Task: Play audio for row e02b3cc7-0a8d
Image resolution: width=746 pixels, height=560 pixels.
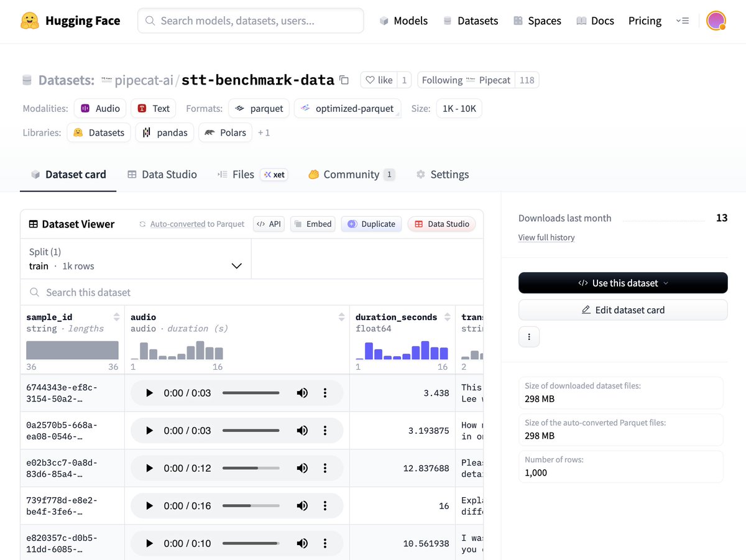Action: coord(149,468)
